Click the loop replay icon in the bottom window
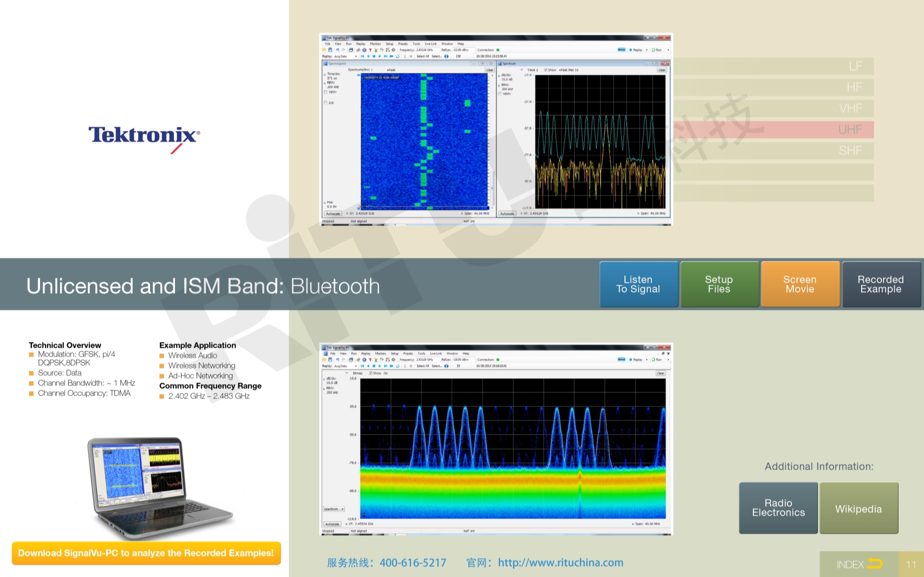Viewport: 924px width, 577px height. coord(398,366)
